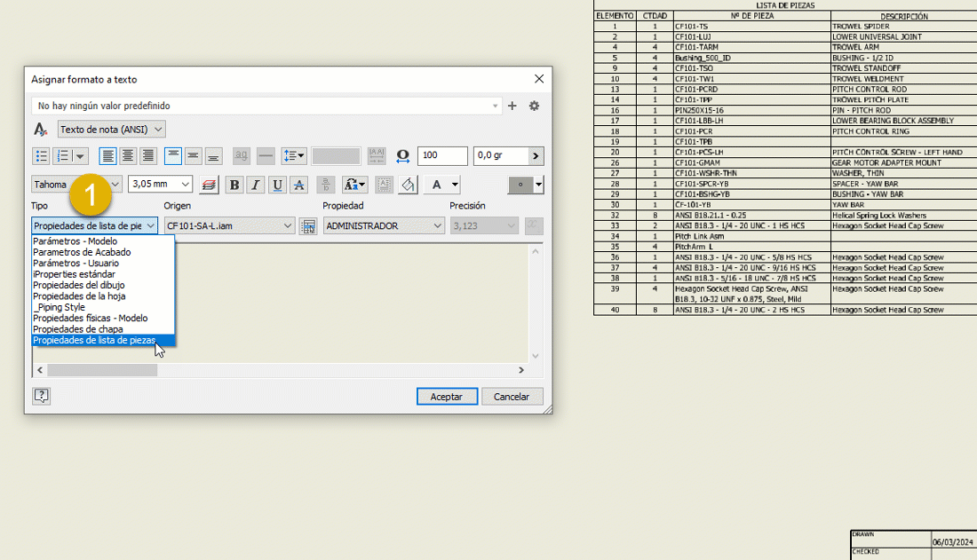977x560 pixels.
Task: Align text to the right
Action: click(x=147, y=155)
